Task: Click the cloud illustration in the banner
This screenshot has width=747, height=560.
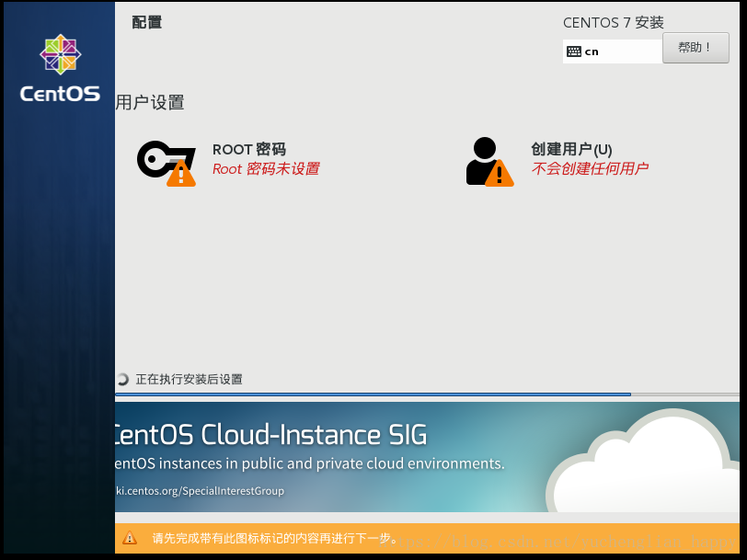Action: pos(642,461)
